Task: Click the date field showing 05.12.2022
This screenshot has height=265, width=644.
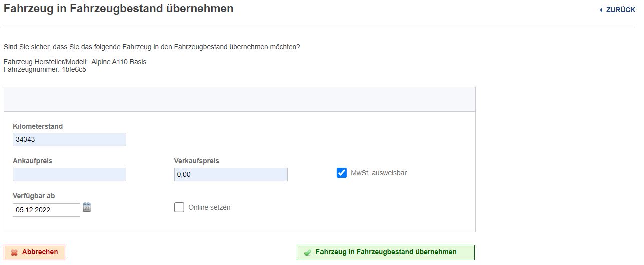Action: coord(46,210)
